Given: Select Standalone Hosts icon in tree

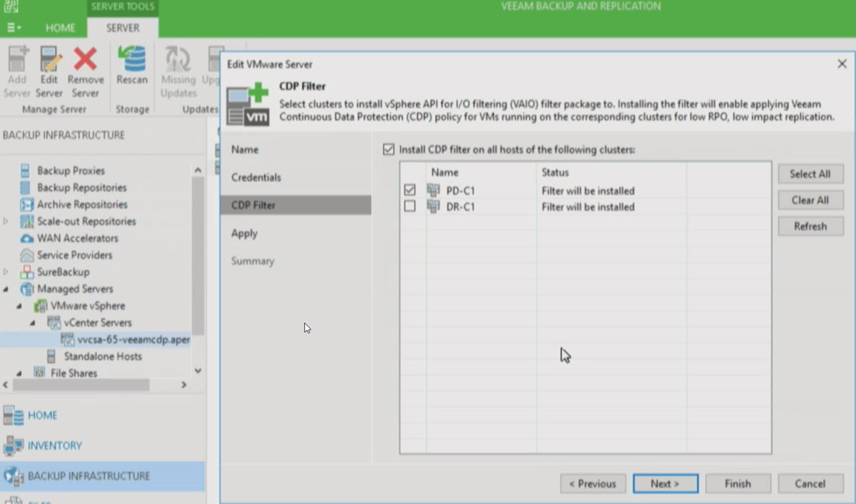Looking at the screenshot, I should pos(52,356).
